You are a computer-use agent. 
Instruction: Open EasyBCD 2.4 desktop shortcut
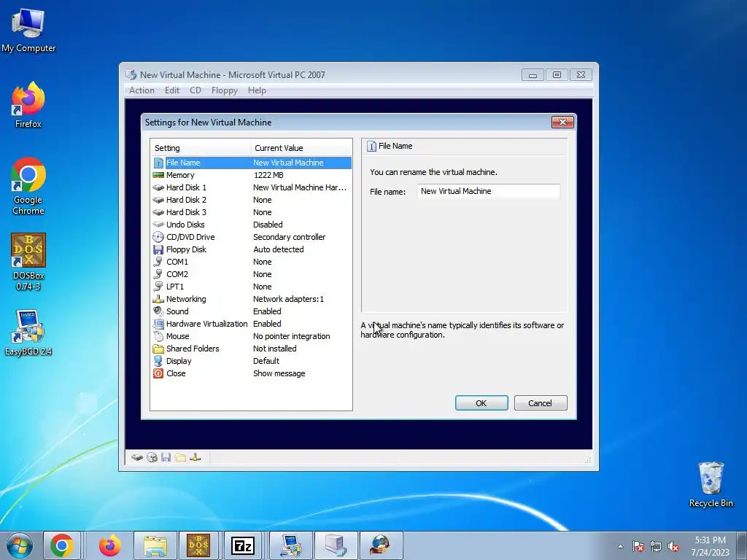click(x=28, y=332)
